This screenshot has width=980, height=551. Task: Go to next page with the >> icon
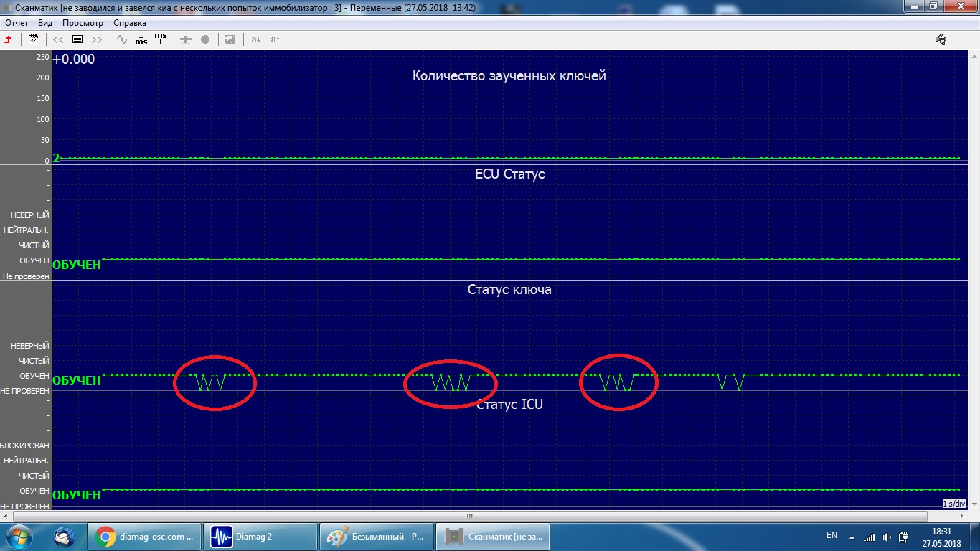coord(96,39)
